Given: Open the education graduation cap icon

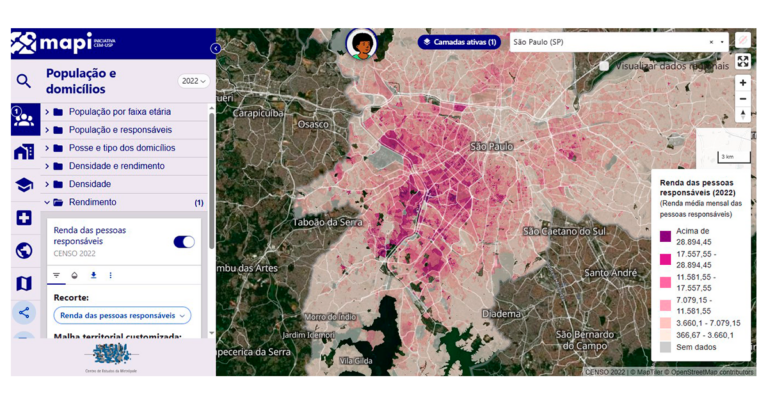Looking at the screenshot, I should coord(24,185).
